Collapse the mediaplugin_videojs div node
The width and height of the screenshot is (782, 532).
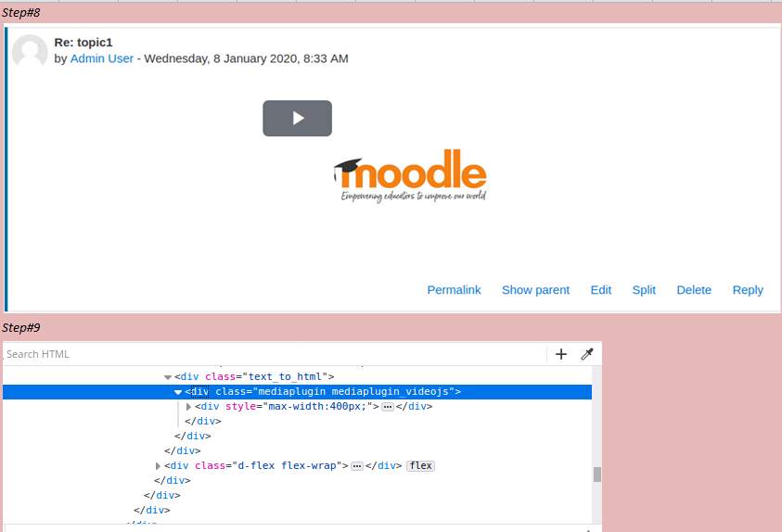178,392
